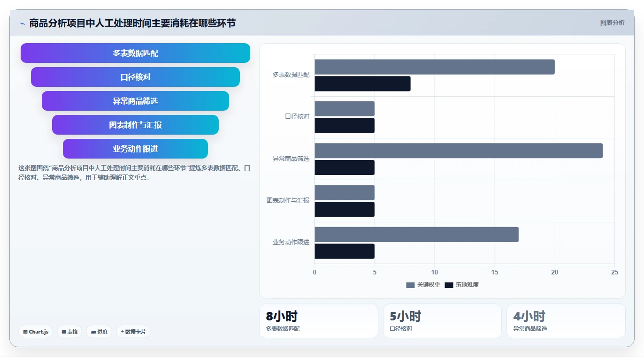Click the 多表数据匹配 y-axis label

tap(291, 75)
